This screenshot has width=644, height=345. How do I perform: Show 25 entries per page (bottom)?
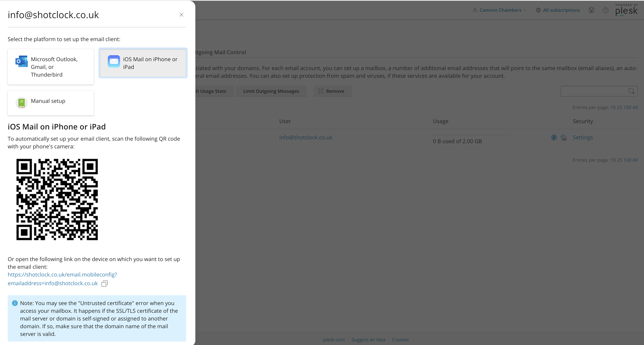619,160
